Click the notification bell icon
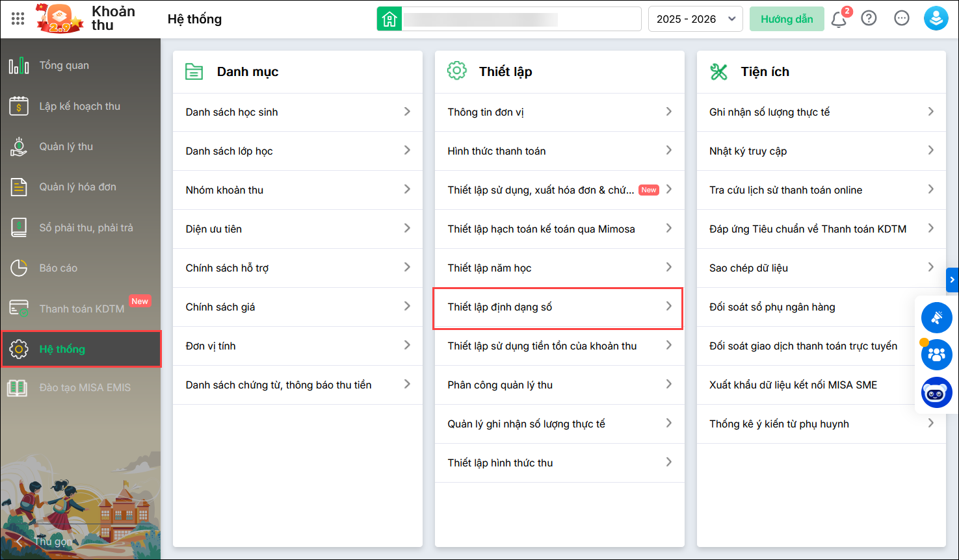Image resolution: width=959 pixels, height=560 pixels. [x=839, y=19]
